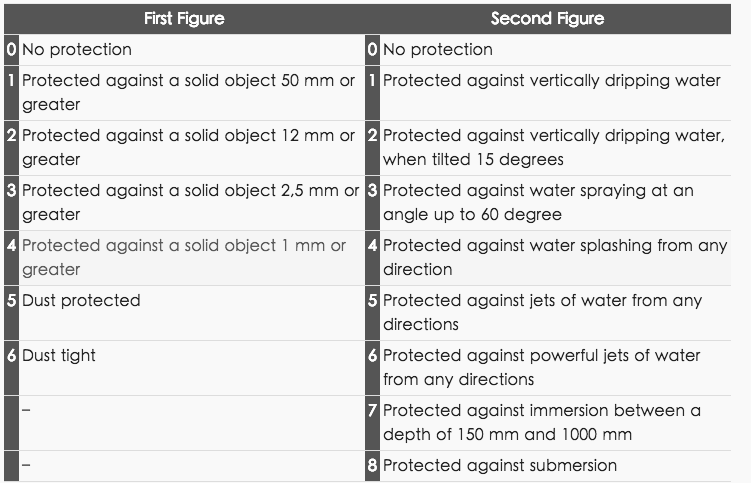Click the "Second Figure" column header
Viewport: 751px width, 483px height.
click(547, 18)
